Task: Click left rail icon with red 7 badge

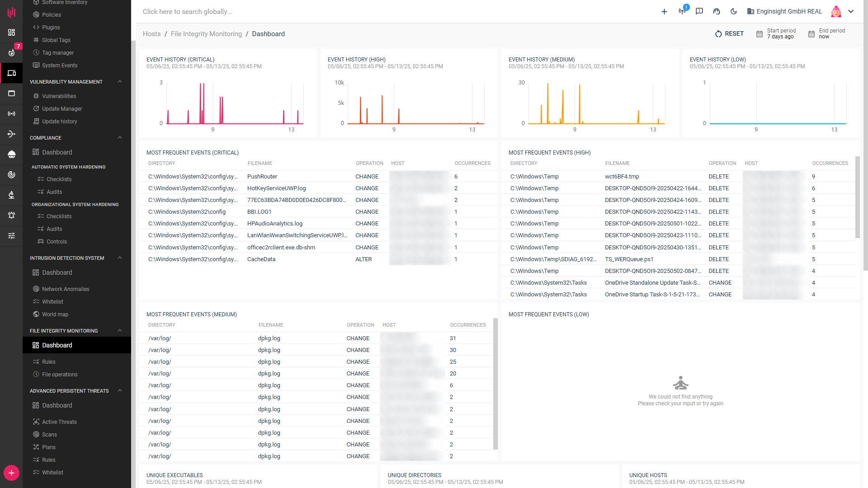Action: pos(11,52)
